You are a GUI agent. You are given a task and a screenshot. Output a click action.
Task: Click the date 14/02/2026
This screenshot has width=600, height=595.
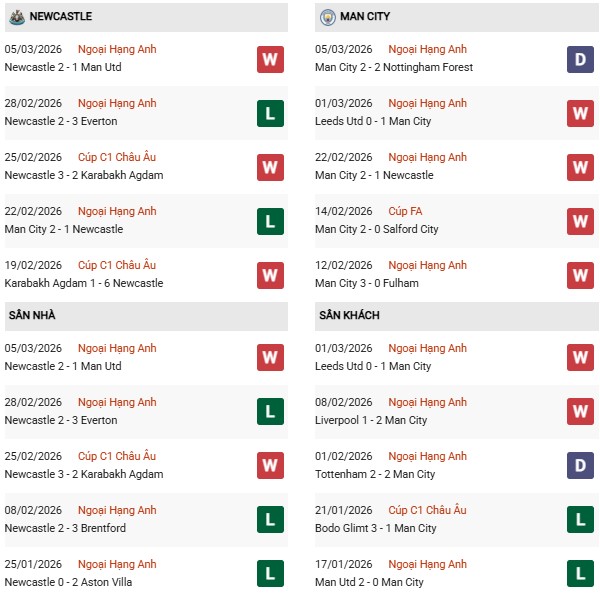(343, 211)
